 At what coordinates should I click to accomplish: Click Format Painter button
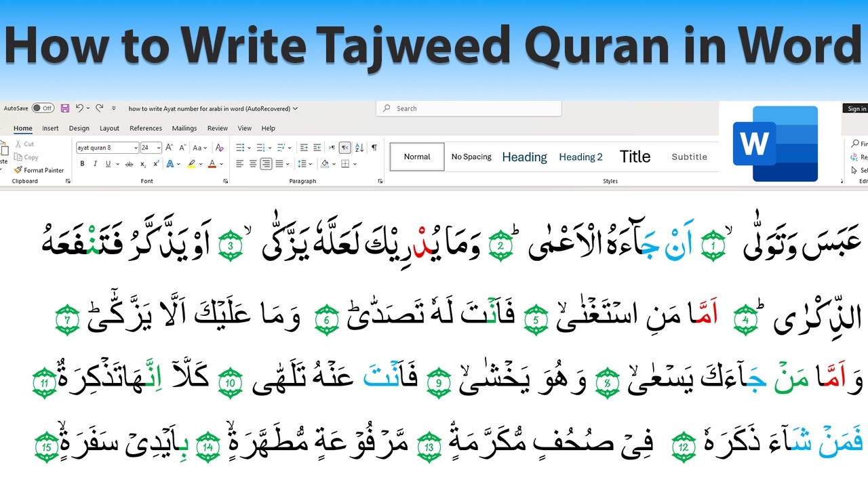pyautogui.click(x=39, y=170)
